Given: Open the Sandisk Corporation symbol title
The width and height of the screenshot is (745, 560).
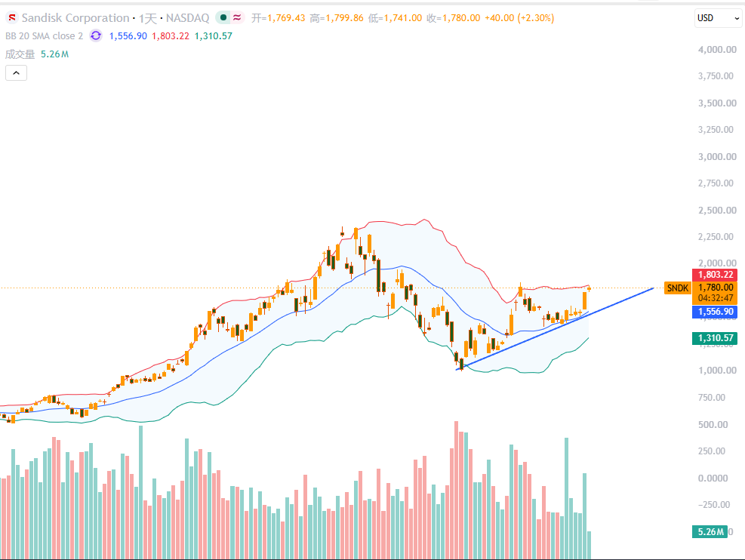Looking at the screenshot, I should coord(75,18).
